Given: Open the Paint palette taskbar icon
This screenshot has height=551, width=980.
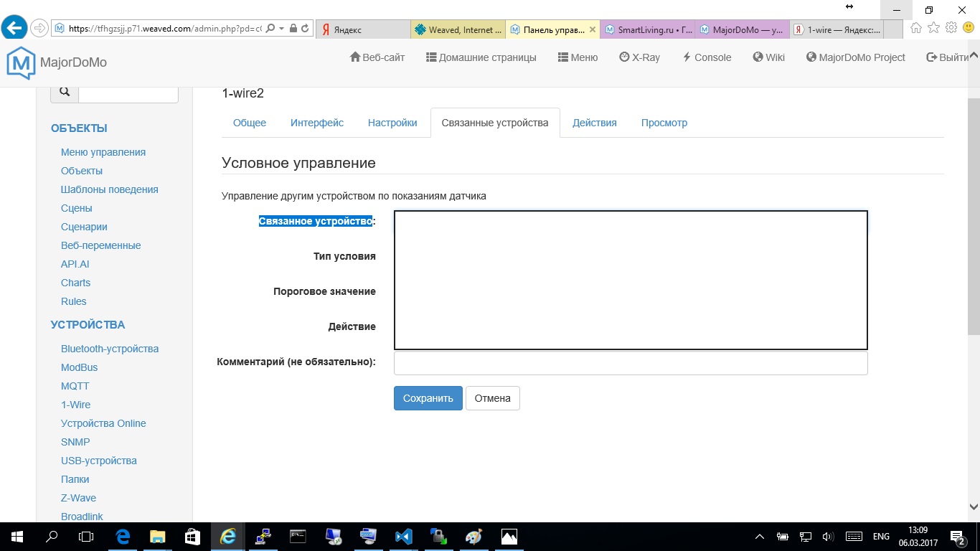Looking at the screenshot, I should coord(473,536).
